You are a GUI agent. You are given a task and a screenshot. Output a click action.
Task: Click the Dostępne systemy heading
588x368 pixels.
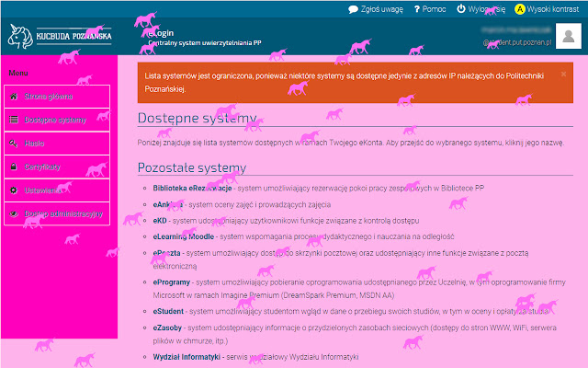tap(198, 118)
